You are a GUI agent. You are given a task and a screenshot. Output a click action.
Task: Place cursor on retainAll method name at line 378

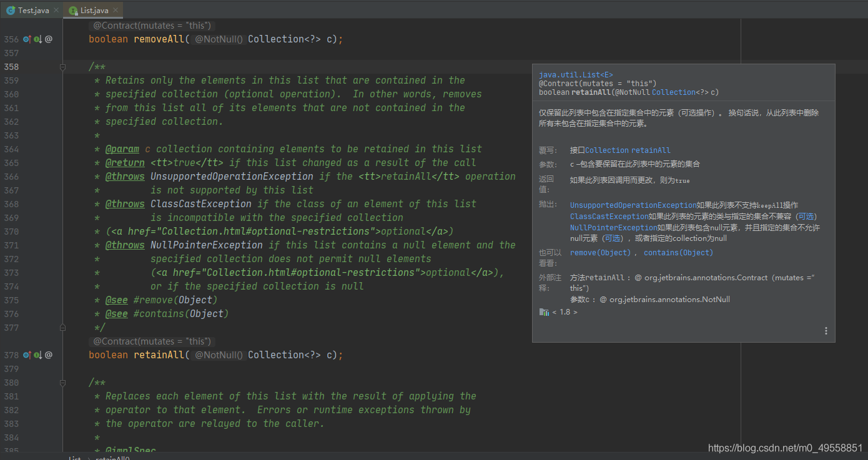click(x=159, y=355)
